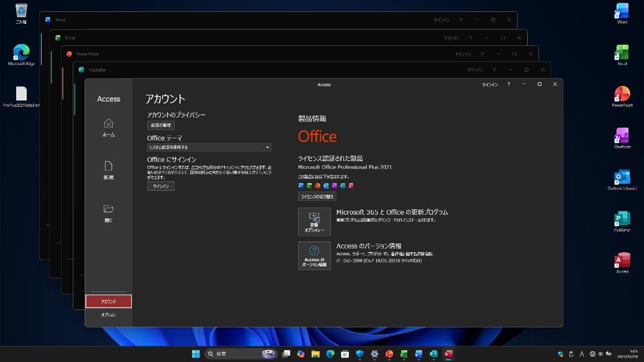The height and width of the screenshot is (362, 644).
Task: Open Windows Security from the taskbar shield icon
Action: tap(360, 353)
